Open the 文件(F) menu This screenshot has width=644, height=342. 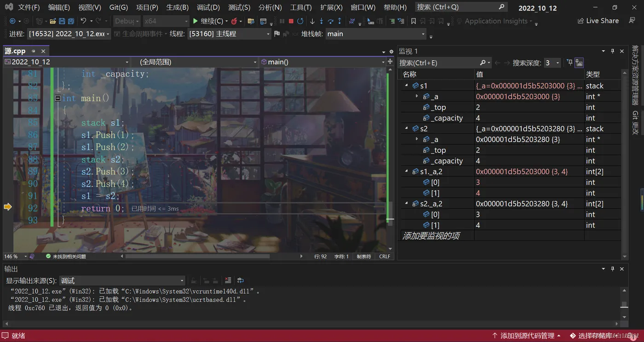[x=29, y=7]
